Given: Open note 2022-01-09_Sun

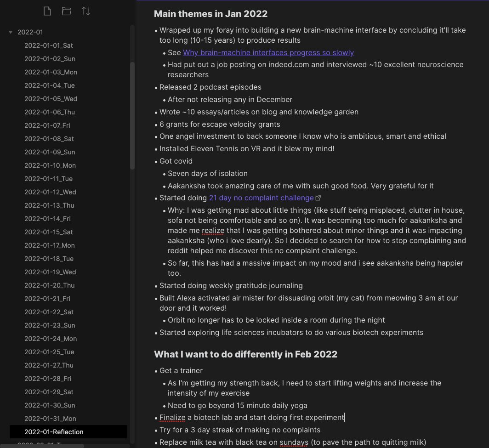Looking at the screenshot, I should 50,152.
